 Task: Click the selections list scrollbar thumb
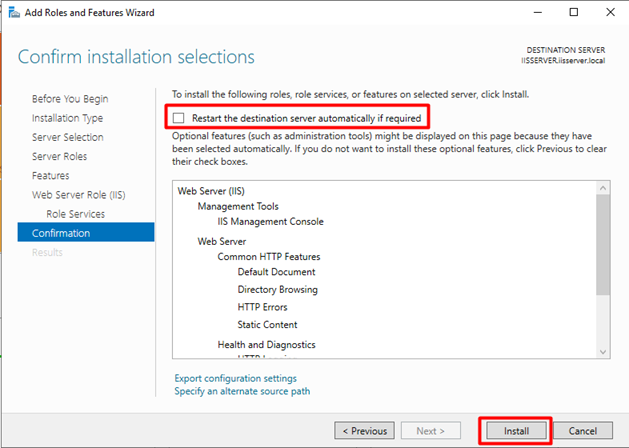(x=603, y=245)
